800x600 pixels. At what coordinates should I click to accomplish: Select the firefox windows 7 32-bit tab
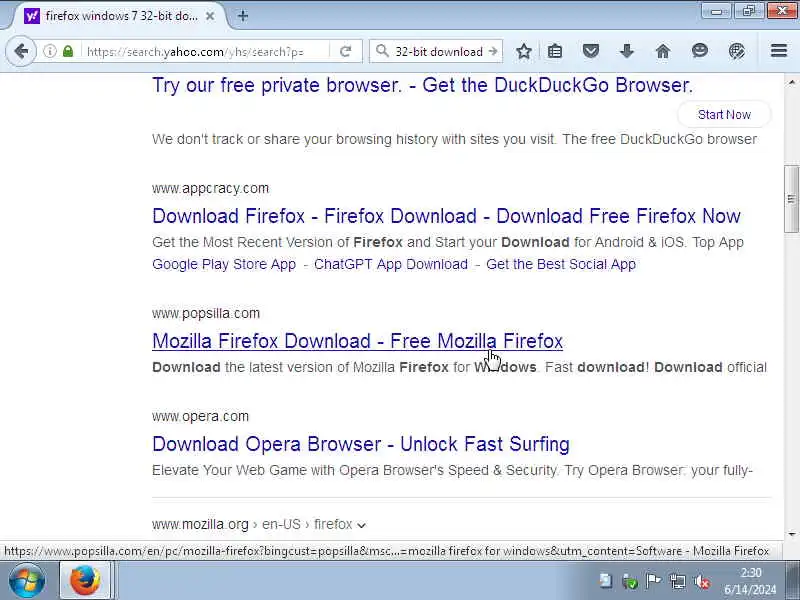click(121, 16)
